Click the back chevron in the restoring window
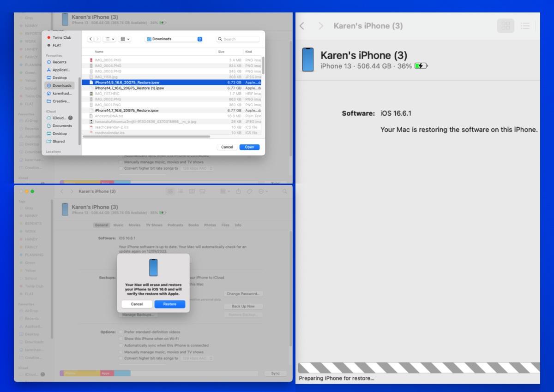Image resolution: width=554 pixels, height=392 pixels. tap(302, 26)
